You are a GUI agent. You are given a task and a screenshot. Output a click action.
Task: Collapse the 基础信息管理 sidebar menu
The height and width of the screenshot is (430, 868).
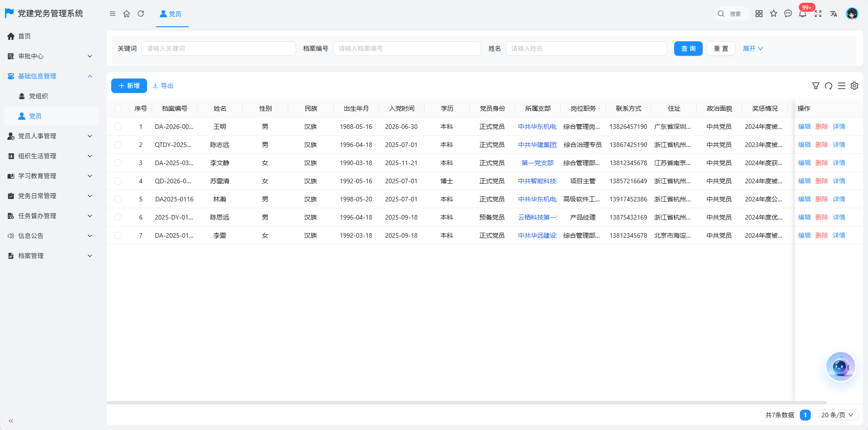pyautogui.click(x=50, y=76)
